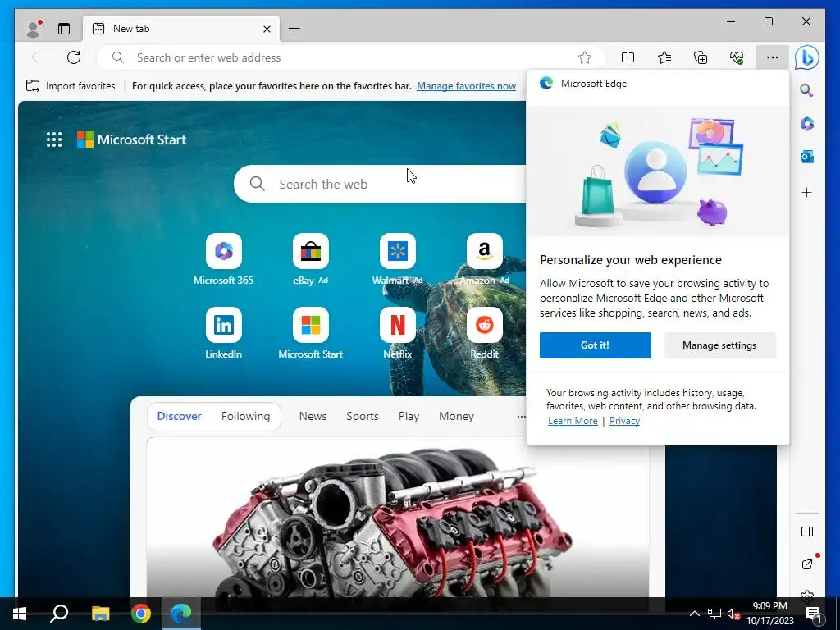Open the LinkedIn quick link
840x630 pixels.
click(223, 333)
